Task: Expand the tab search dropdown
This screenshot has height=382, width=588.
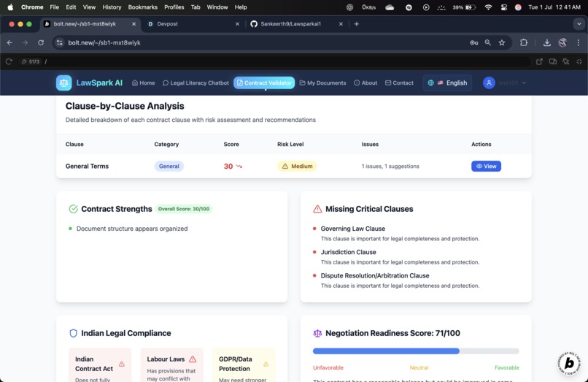Action: click(579, 23)
